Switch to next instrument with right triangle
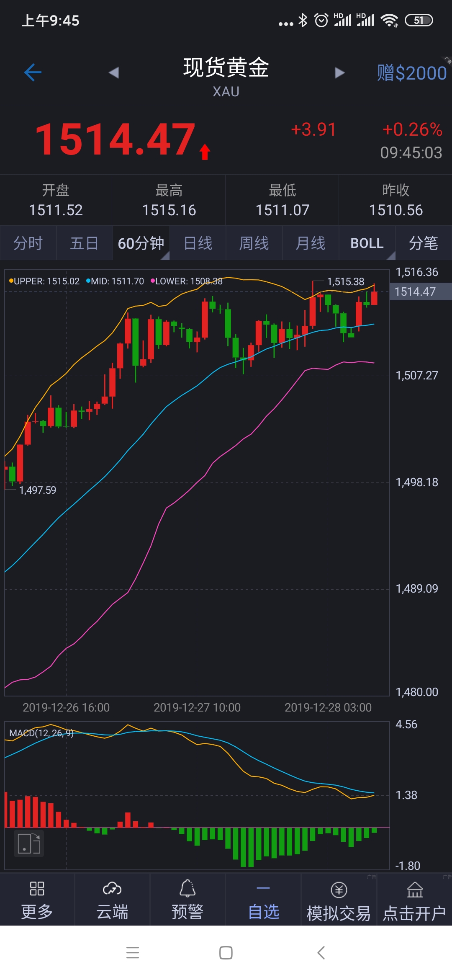Image resolution: width=452 pixels, height=980 pixels. pos(339,73)
